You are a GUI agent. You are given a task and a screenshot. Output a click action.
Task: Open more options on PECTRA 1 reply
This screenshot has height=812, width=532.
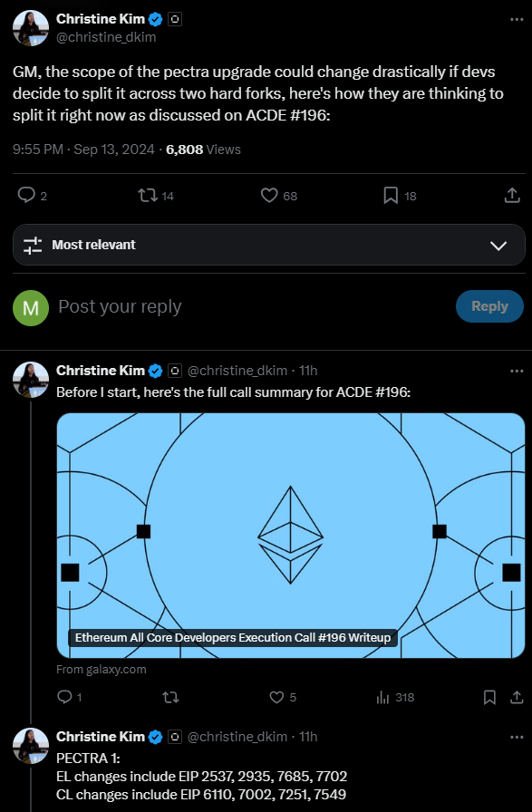point(517,737)
